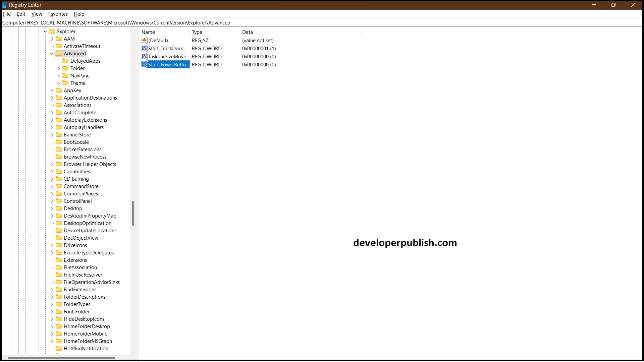Viewport: 644px width, 362px height.
Task: Select the CD Burning folder icon
Action: coord(59,179)
